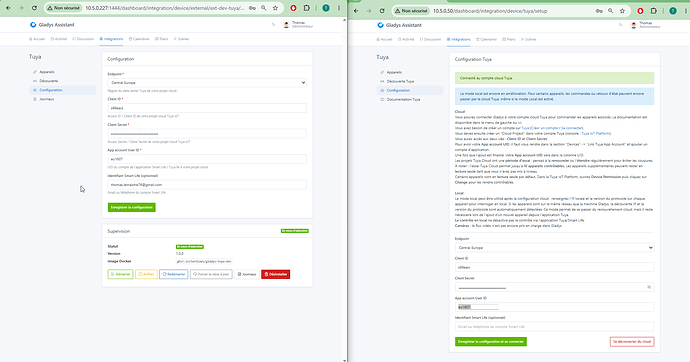Focus App account User ID field, left window
The height and width of the screenshot is (362, 690).
(x=207, y=159)
